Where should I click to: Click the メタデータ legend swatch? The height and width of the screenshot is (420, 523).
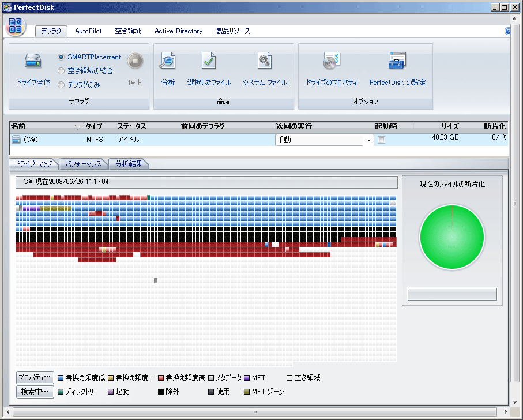(211, 378)
